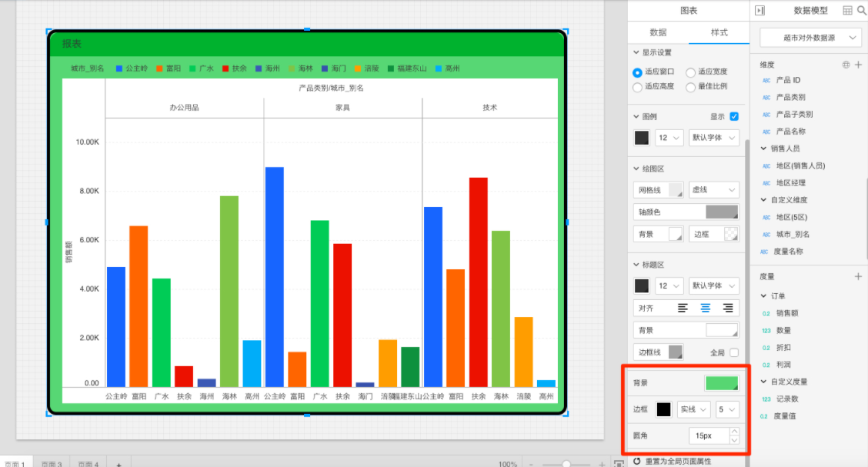The image size is (868, 467).
Task: Open the 超市对外数据源 data source dropdown
Action: 810,37
